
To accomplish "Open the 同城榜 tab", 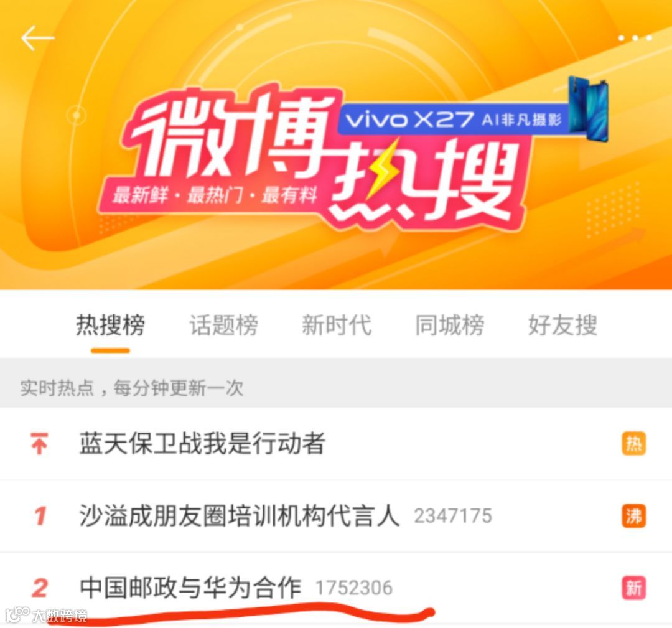I will (x=450, y=325).
